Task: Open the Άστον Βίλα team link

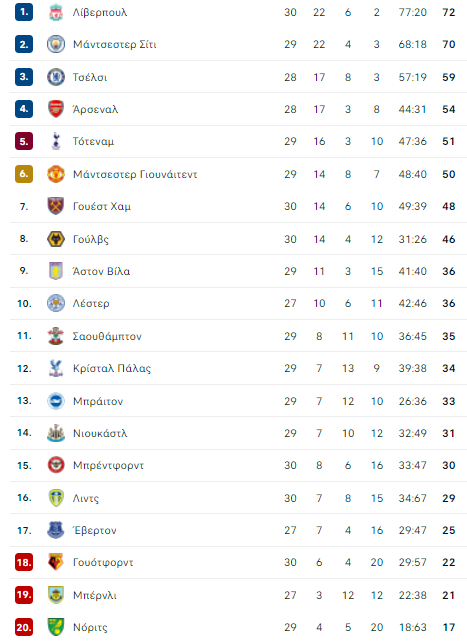Action: tap(101, 271)
